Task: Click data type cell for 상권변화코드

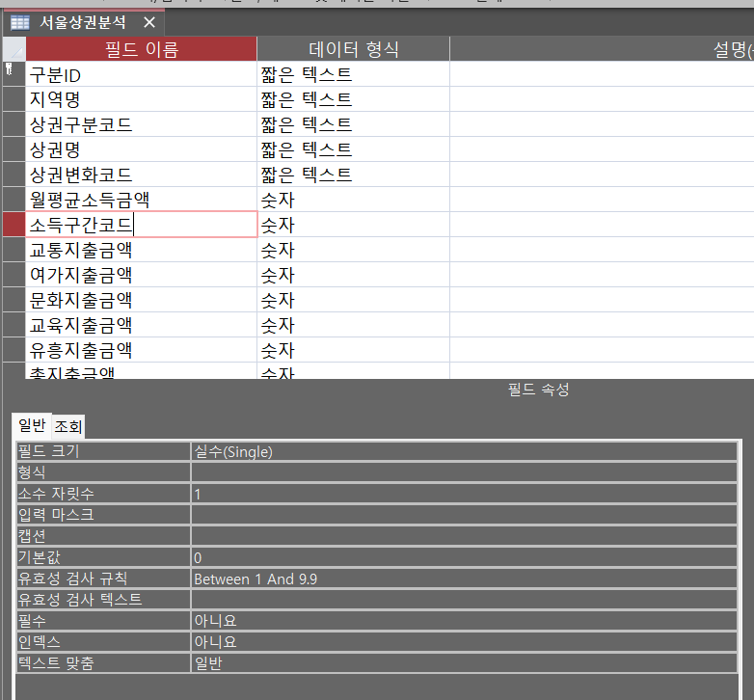Action: 353,175
